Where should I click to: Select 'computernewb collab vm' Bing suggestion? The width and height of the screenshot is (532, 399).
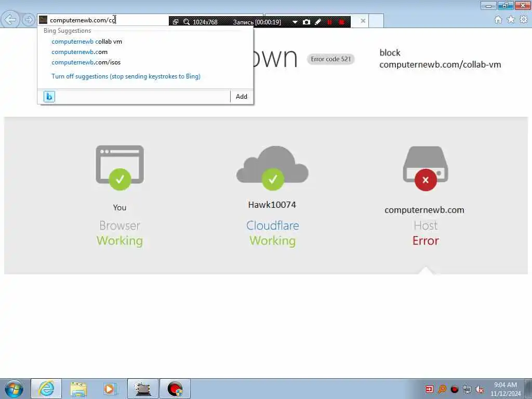87,42
